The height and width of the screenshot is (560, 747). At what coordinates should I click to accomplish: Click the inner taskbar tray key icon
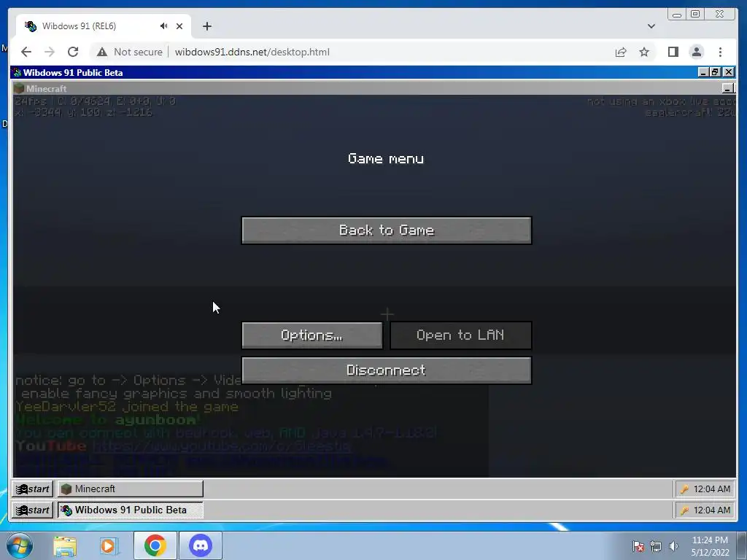tap(684, 489)
